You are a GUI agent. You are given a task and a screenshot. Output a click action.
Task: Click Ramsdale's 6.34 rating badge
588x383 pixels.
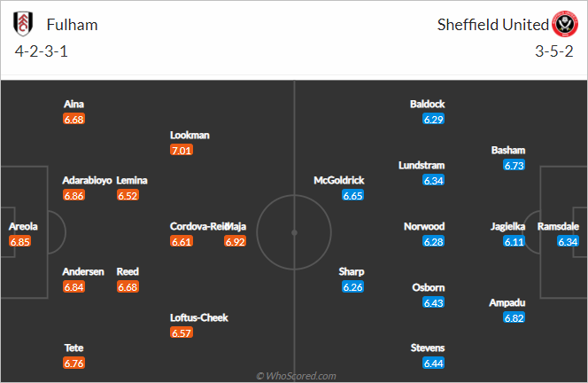click(568, 241)
